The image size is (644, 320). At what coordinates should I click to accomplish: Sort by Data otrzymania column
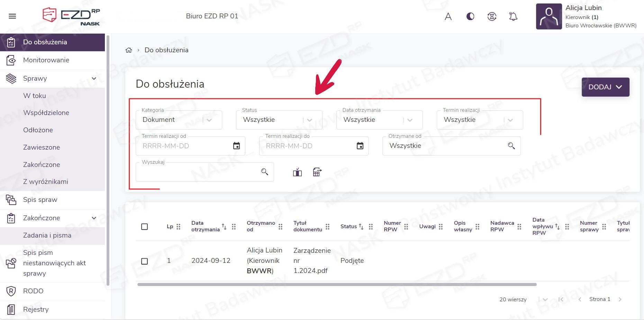(224, 226)
